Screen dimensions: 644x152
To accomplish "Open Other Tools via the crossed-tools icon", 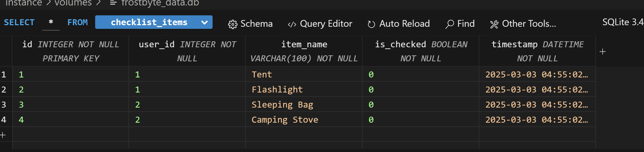I will point(495,24).
